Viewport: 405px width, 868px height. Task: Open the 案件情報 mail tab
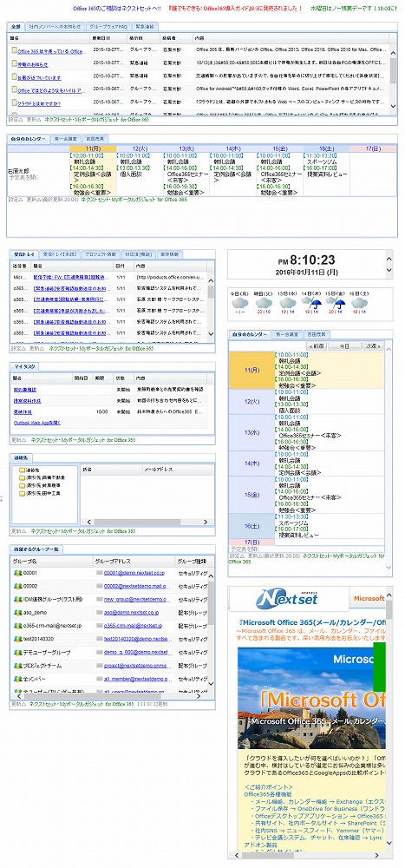coord(169,254)
